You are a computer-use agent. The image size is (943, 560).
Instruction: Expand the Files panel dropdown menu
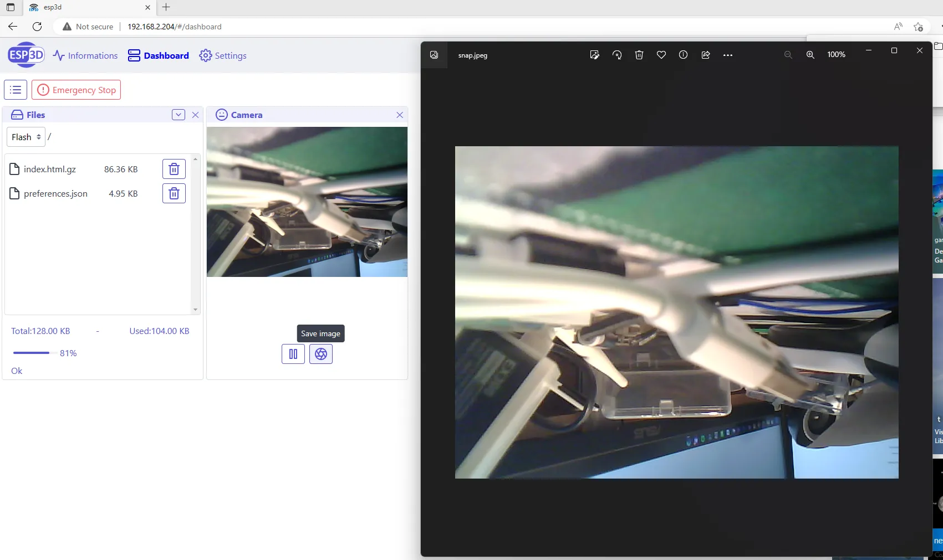click(x=178, y=115)
